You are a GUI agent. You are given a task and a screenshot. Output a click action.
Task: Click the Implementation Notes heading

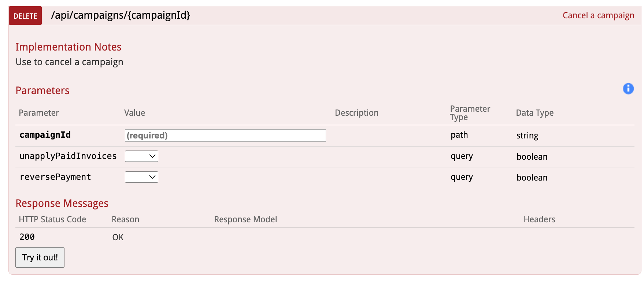click(68, 47)
